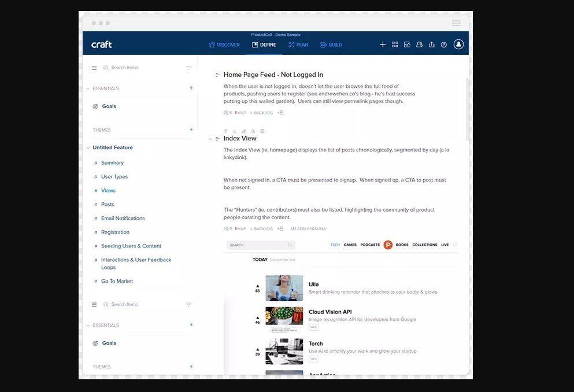Select Seeding Users & Content item

click(131, 246)
